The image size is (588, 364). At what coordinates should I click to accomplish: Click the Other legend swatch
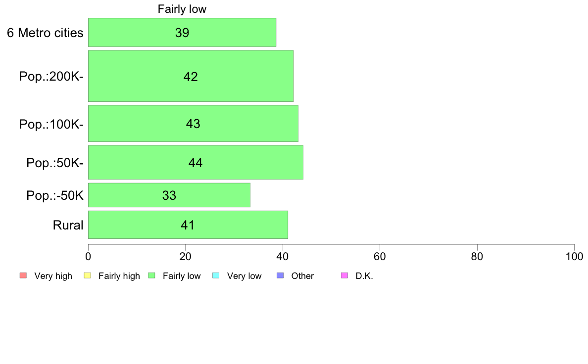(x=280, y=275)
